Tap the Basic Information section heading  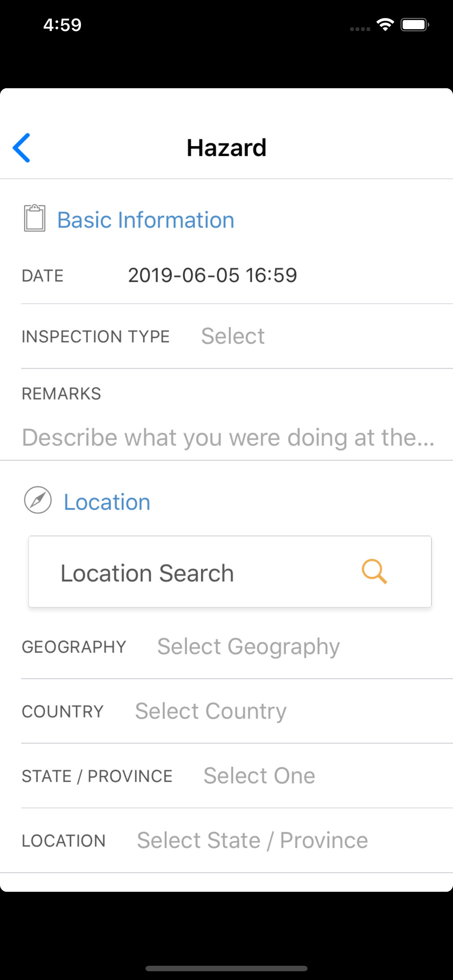[146, 220]
